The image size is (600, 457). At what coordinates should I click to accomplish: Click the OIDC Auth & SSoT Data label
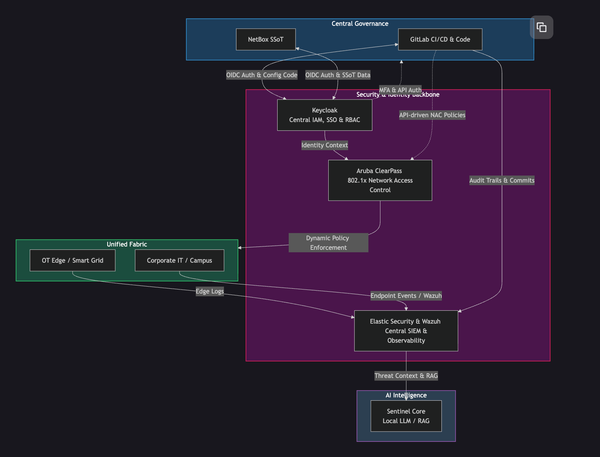click(x=338, y=75)
